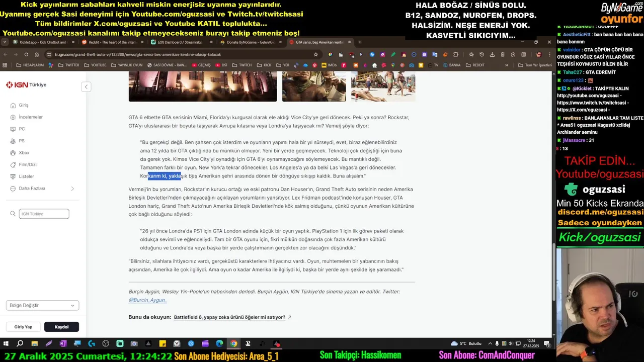644x362 pixels.
Task: Open the IMDb bookmark
Action: click(x=329, y=65)
